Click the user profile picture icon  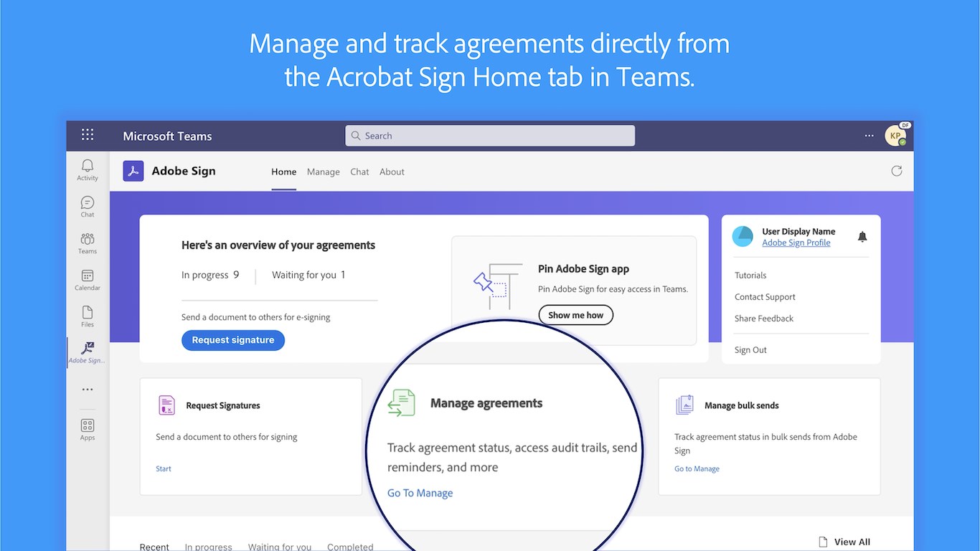pyautogui.click(x=743, y=237)
